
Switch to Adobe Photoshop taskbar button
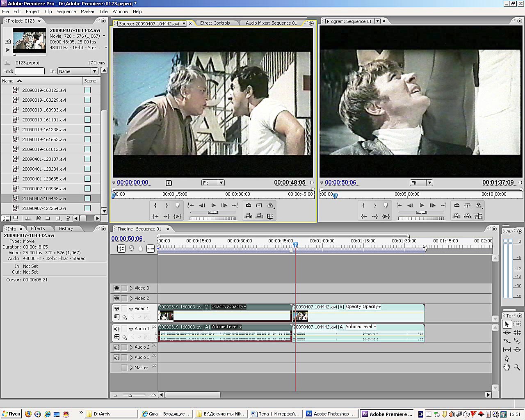click(331, 414)
